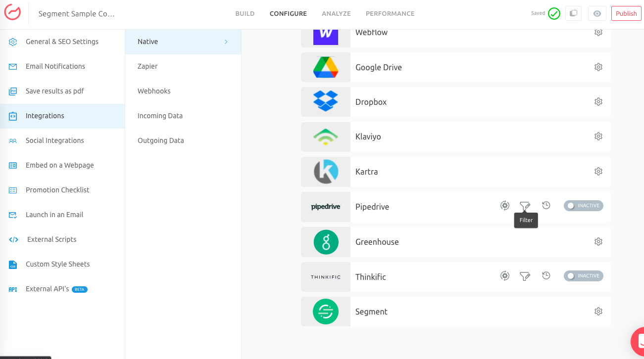The width and height of the screenshot is (644, 359).
Task: Switch to the ANALYZE tab
Action: (x=336, y=13)
